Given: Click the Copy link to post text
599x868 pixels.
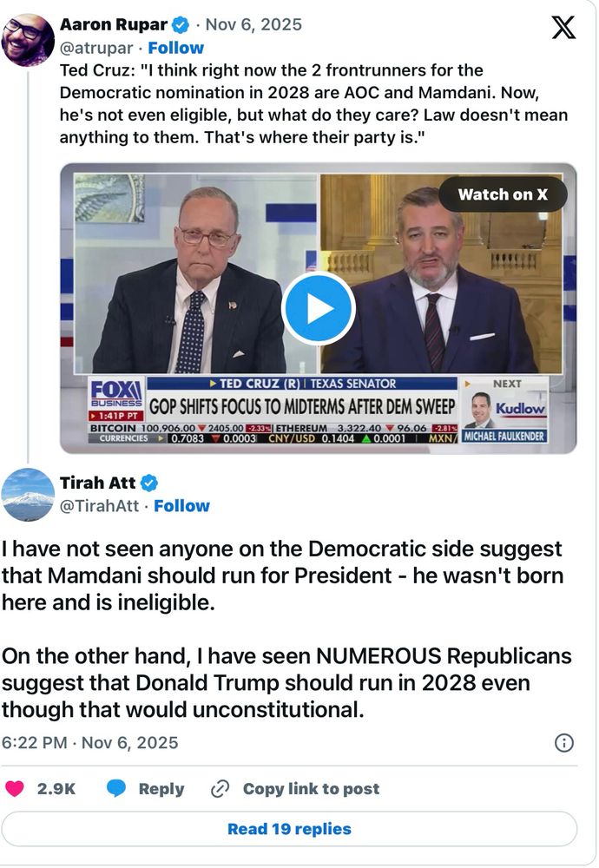Looking at the screenshot, I should pos(311,788).
